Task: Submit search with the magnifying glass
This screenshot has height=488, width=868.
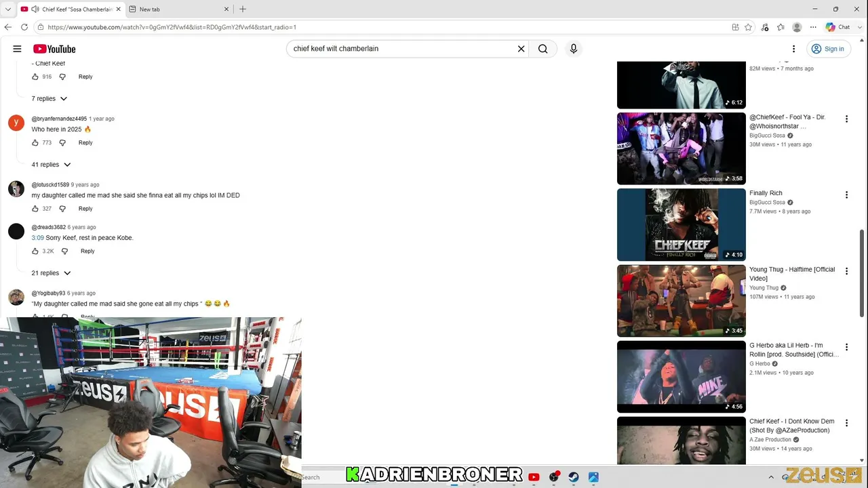Action: coord(542,49)
